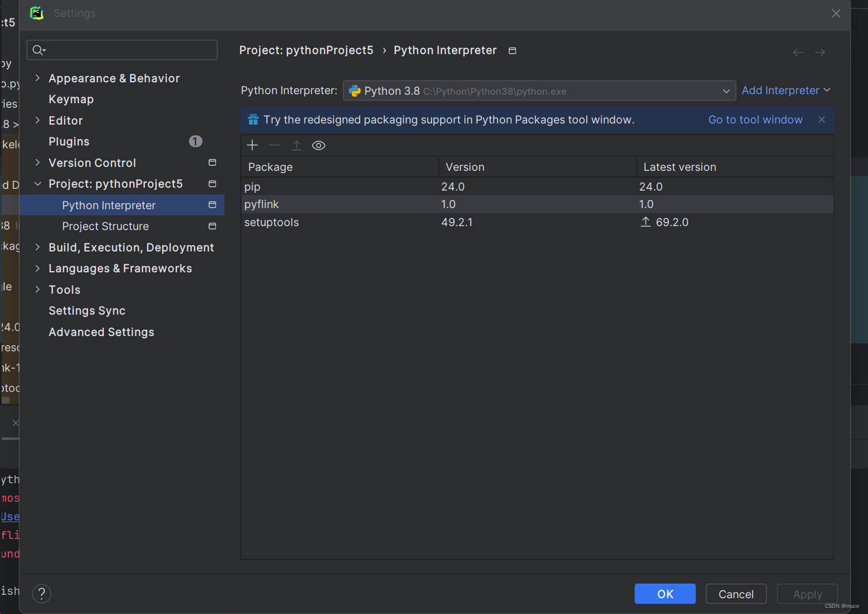Viewport: 868px width, 614px height.
Task: Open the Python Interpreter dropdown
Action: click(x=726, y=90)
